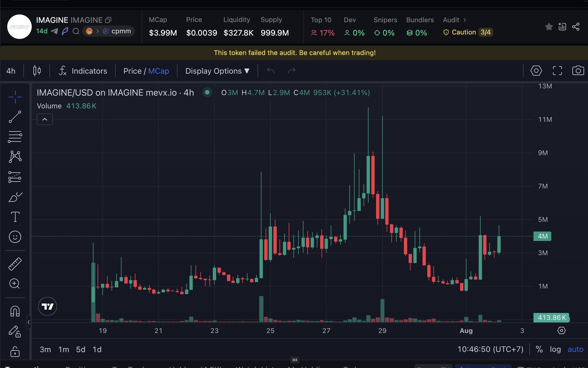This screenshot has width=588, height=368.
Task: Undo the last chart action
Action: tap(271, 71)
